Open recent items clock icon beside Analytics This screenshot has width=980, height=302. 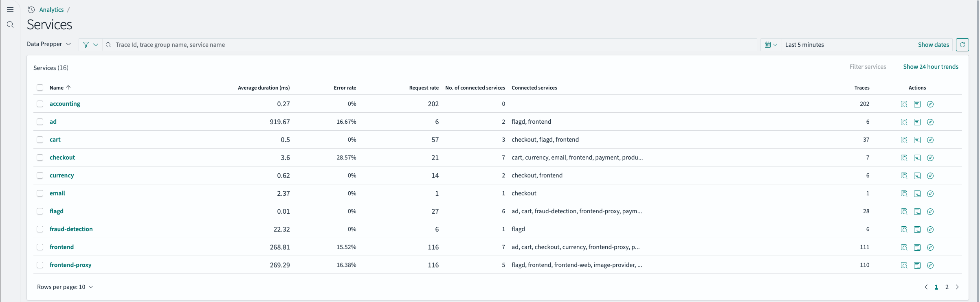pos(31,10)
